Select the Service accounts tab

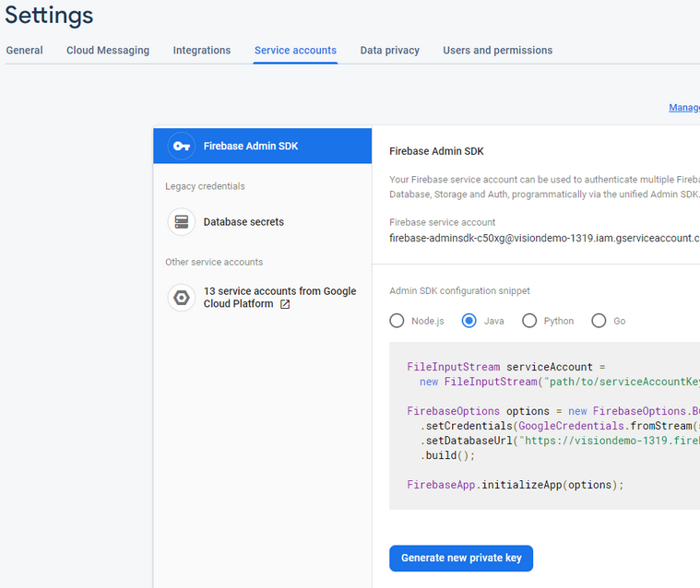pos(295,51)
